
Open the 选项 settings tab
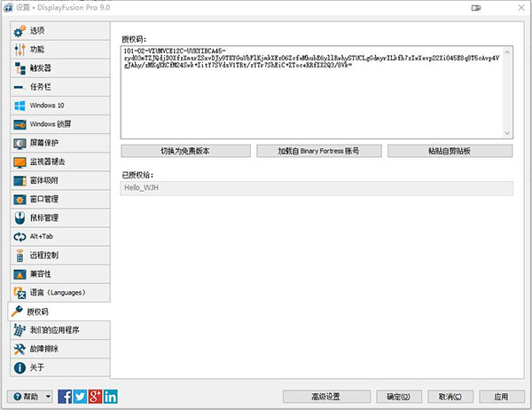click(60, 30)
